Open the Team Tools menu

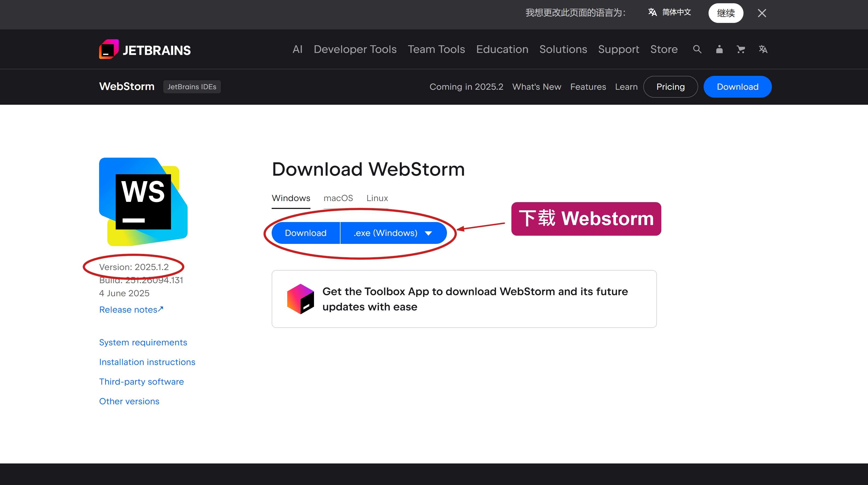tap(436, 49)
